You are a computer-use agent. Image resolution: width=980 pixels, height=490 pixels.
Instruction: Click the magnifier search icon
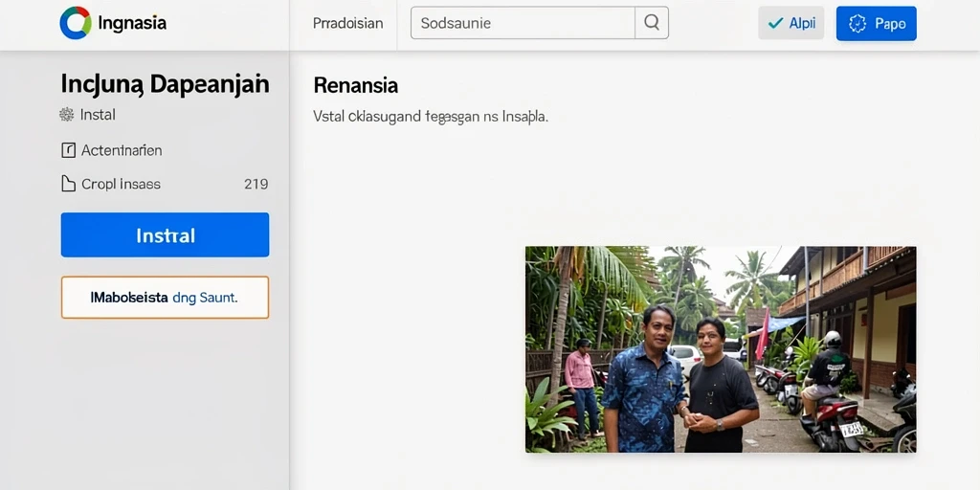(x=651, y=23)
